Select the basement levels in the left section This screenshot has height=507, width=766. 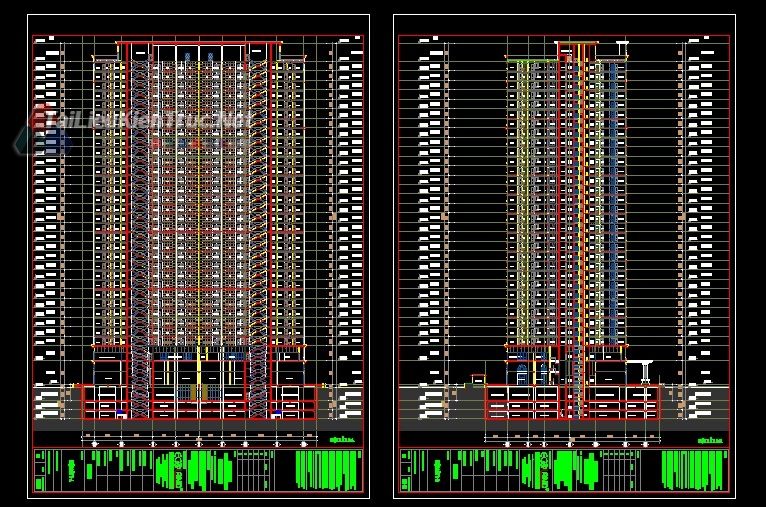coord(198,403)
